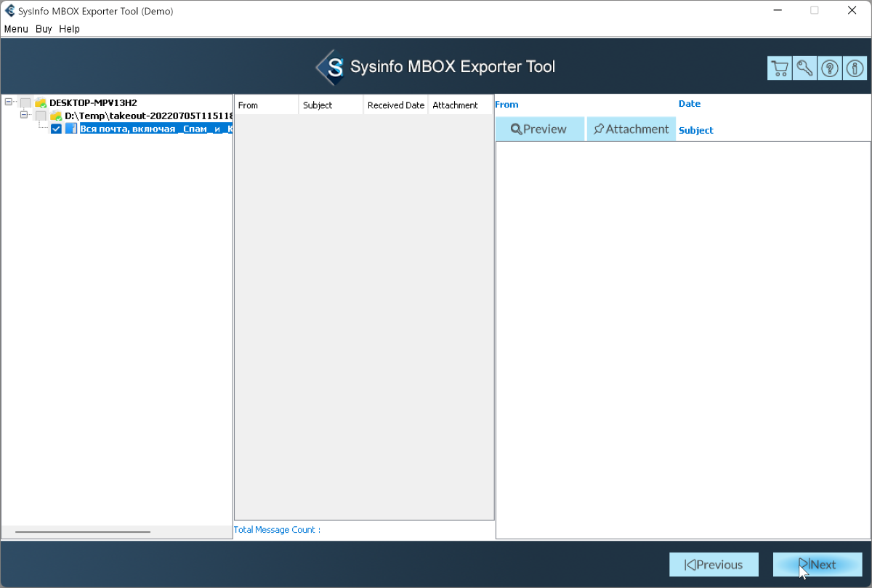Sort by the From column header
The width and height of the screenshot is (872, 588).
[266, 105]
